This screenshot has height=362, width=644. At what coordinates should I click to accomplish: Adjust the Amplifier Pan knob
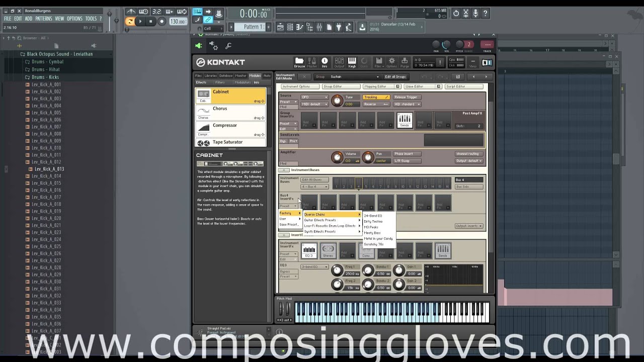click(368, 157)
